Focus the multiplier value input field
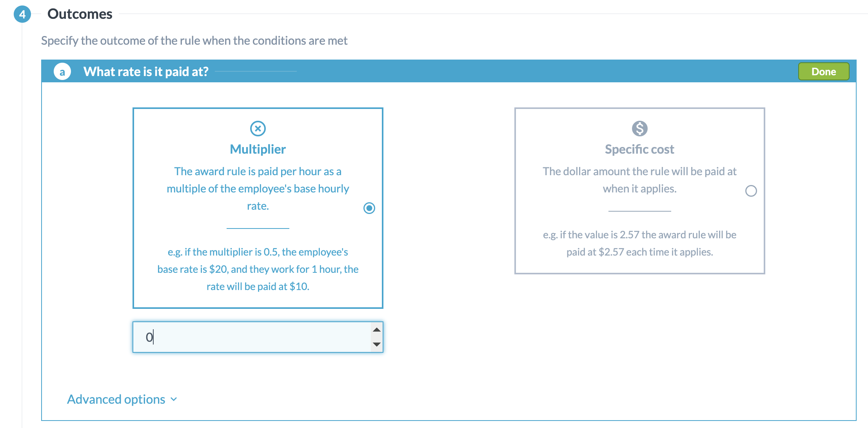This screenshot has width=868, height=428. (251, 337)
